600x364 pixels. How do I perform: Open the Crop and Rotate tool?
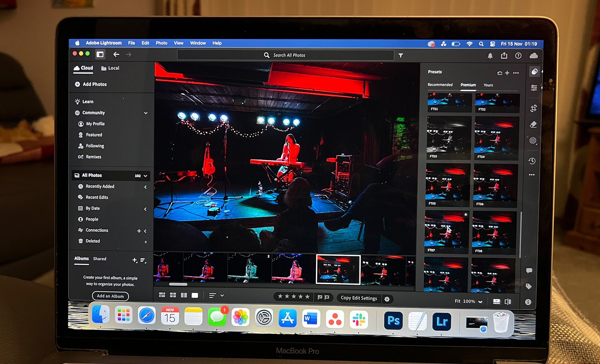pyautogui.click(x=533, y=108)
